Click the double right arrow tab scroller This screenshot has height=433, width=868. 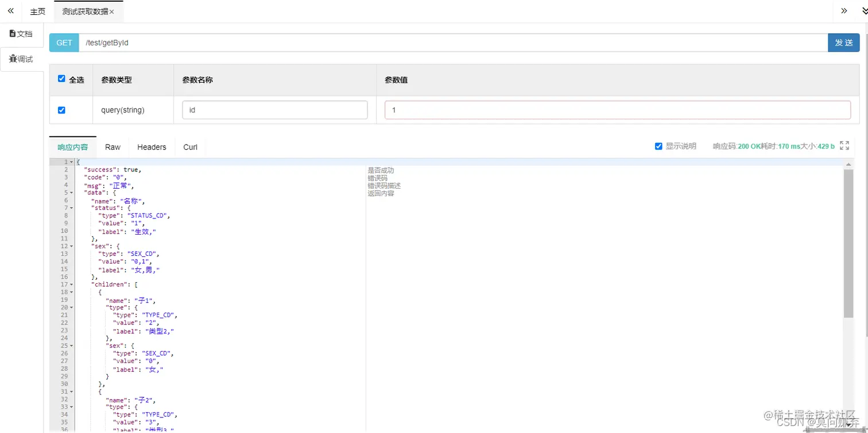click(844, 11)
